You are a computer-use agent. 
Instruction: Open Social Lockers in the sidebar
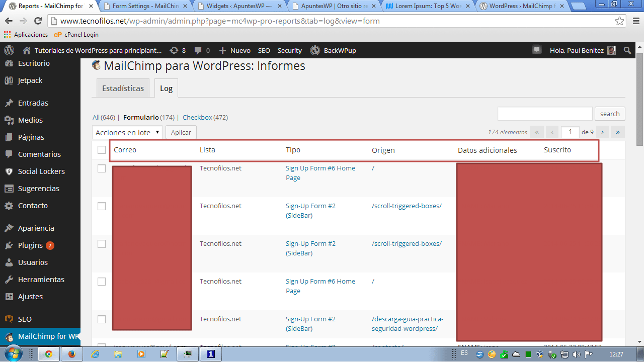pos(40,171)
